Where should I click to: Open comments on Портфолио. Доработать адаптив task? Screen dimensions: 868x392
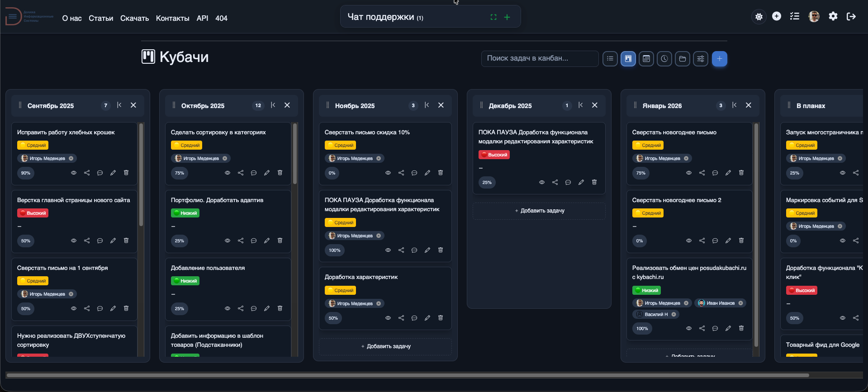tap(254, 241)
